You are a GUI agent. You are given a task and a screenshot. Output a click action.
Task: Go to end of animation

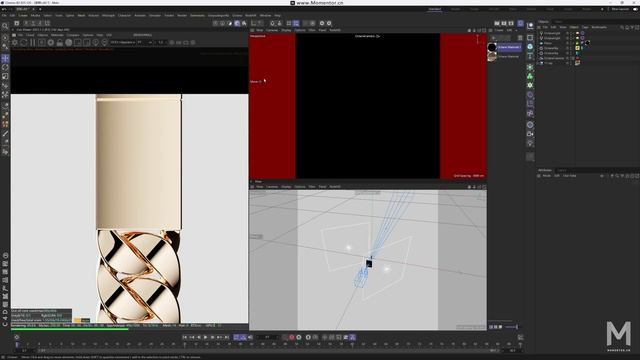227,337
